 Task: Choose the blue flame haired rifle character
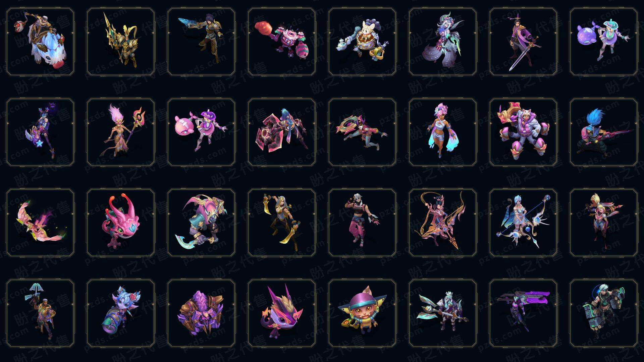click(x=604, y=132)
